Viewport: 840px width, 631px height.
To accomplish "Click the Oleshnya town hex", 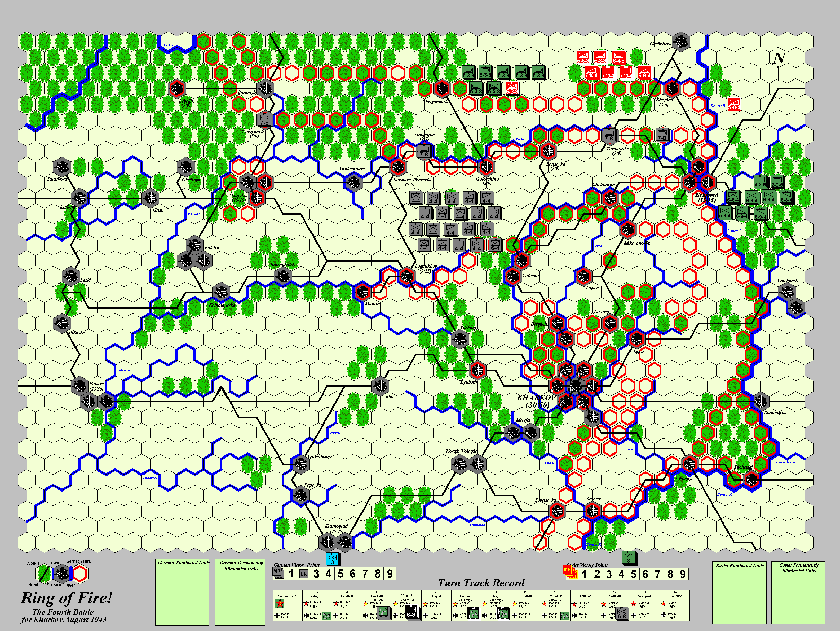I will pyautogui.click(x=186, y=166).
